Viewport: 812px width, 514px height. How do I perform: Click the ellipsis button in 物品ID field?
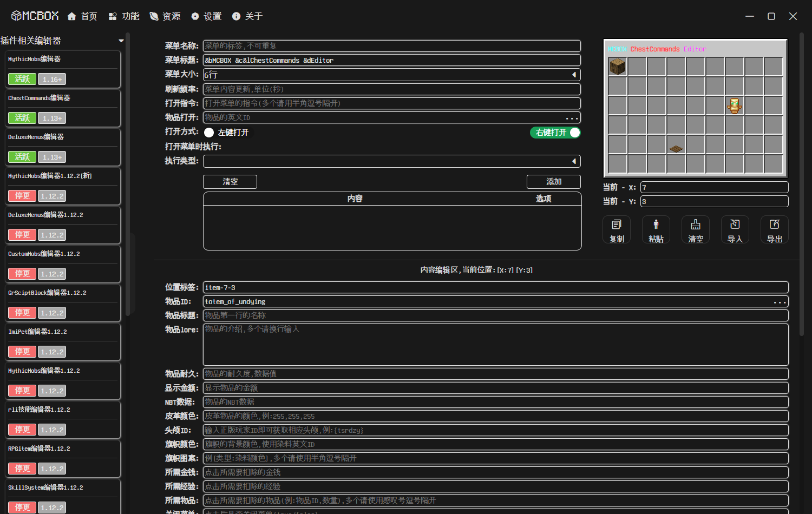click(x=780, y=302)
